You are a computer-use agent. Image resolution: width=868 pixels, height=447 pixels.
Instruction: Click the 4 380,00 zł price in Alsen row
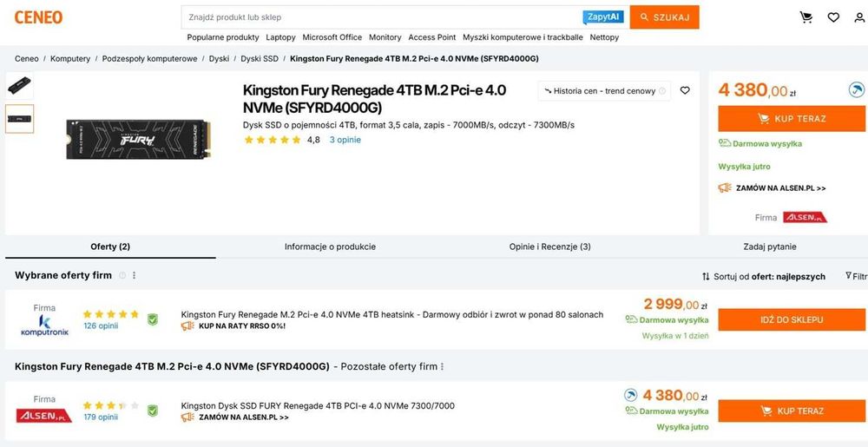point(674,396)
